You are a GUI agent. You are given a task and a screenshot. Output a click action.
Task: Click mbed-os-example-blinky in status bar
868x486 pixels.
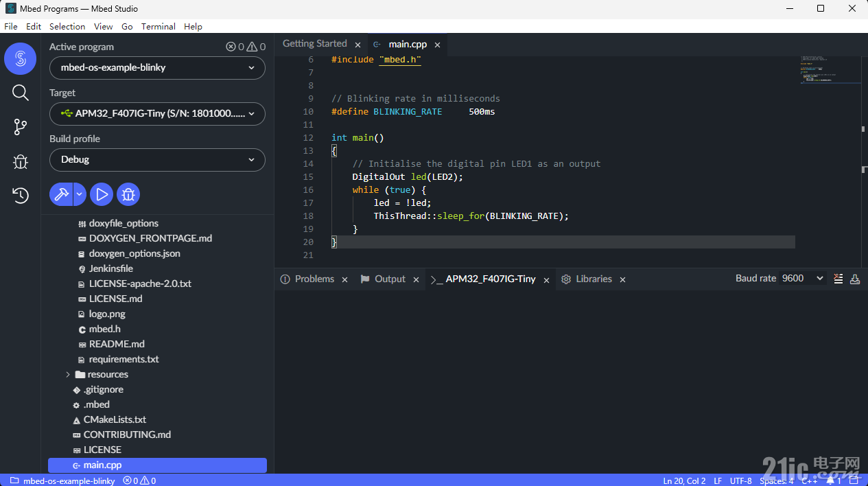62,481
